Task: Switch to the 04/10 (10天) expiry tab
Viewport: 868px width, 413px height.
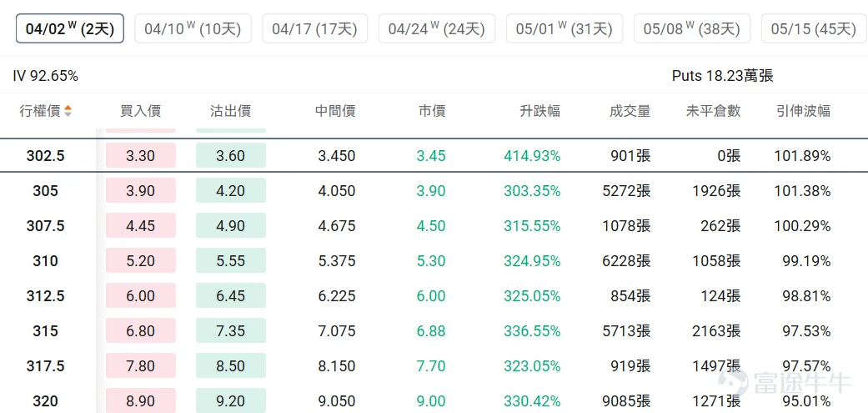Action: (193, 28)
